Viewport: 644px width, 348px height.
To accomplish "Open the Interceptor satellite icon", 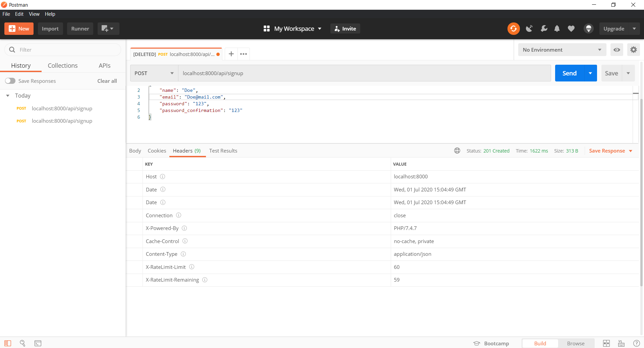I will click(529, 28).
